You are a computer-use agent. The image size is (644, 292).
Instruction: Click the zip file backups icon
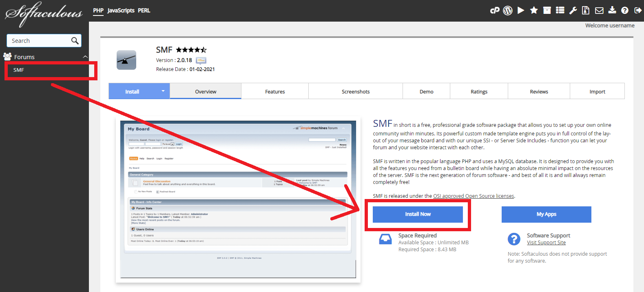tap(586, 11)
